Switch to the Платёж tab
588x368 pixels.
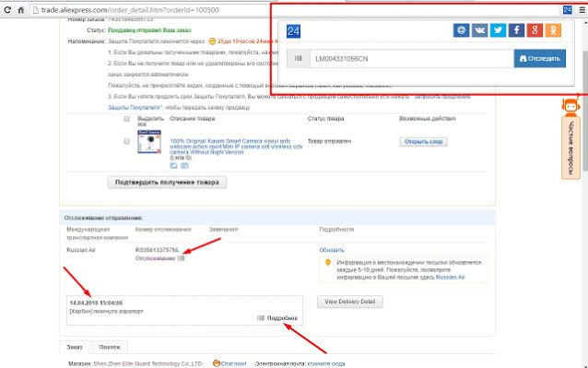[110, 347]
